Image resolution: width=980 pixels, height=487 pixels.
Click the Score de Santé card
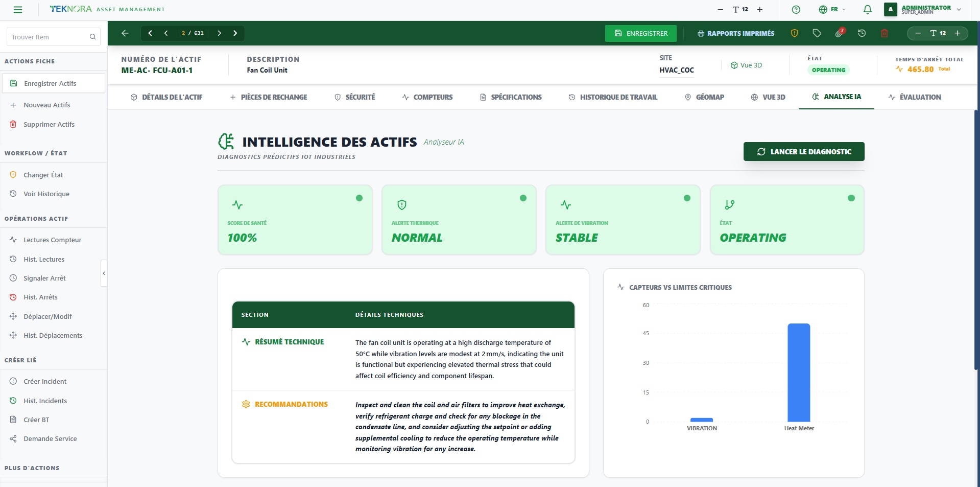[295, 220]
